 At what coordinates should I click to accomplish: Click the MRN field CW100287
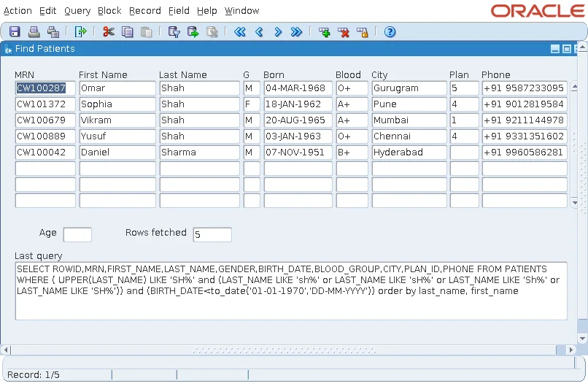[45, 88]
